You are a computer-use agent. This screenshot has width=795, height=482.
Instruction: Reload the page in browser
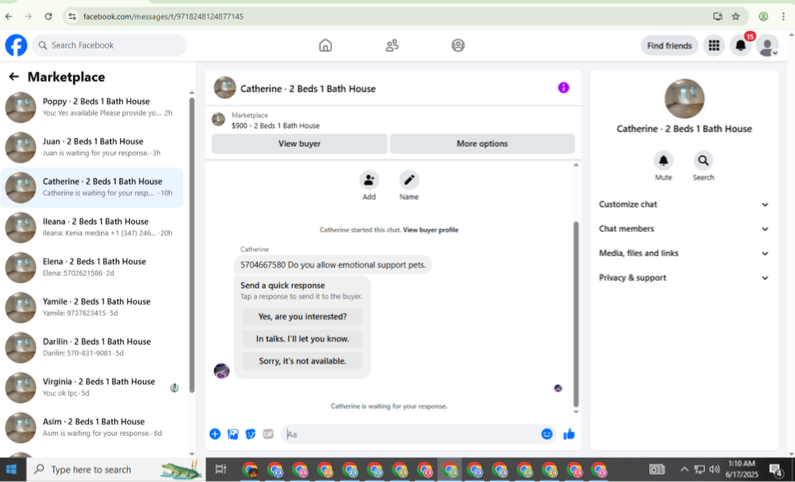click(48, 16)
